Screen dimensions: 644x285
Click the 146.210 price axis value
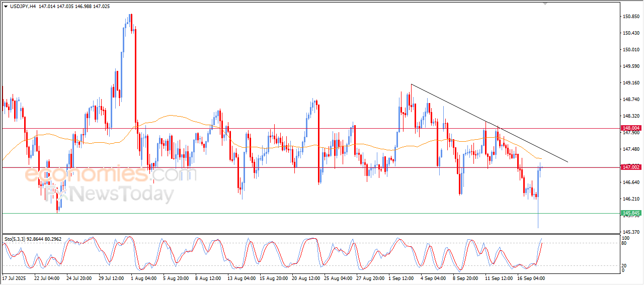pos(631,199)
